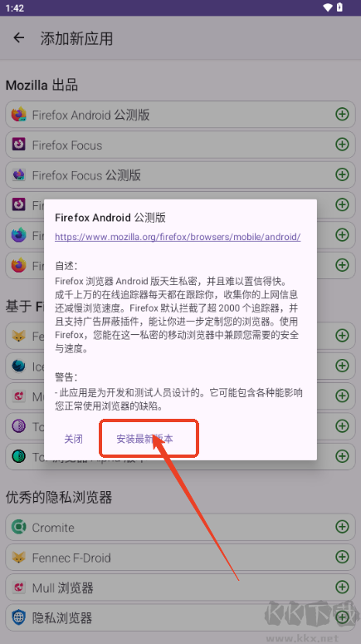Select the Cromite list entry
Screen dimensions: 361x644
pyautogui.click(x=180, y=527)
